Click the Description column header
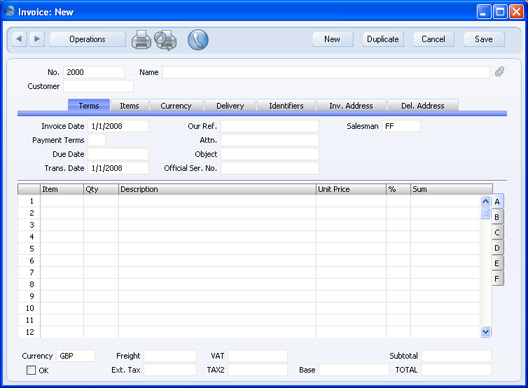 click(x=217, y=189)
